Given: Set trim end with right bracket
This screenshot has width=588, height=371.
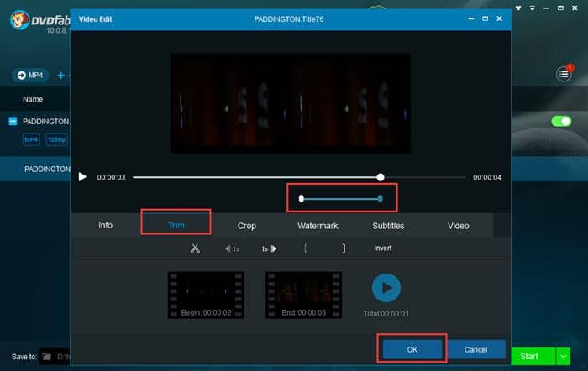Looking at the screenshot, I should [344, 248].
